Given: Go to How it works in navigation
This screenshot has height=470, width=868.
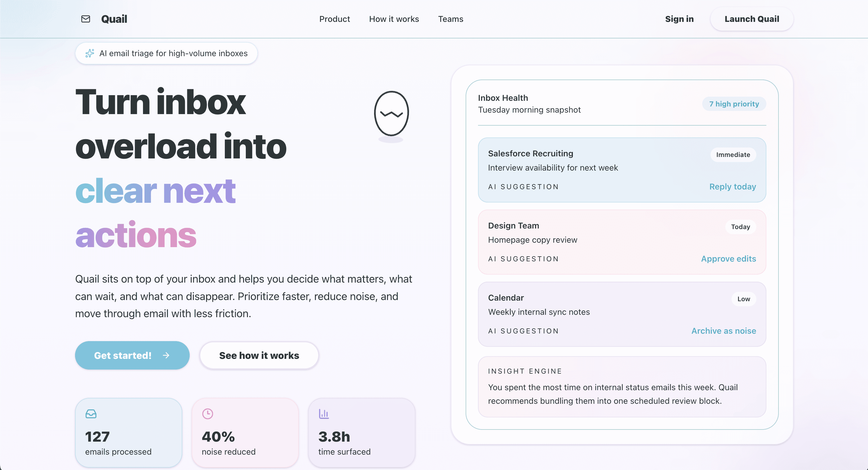Looking at the screenshot, I should (394, 19).
